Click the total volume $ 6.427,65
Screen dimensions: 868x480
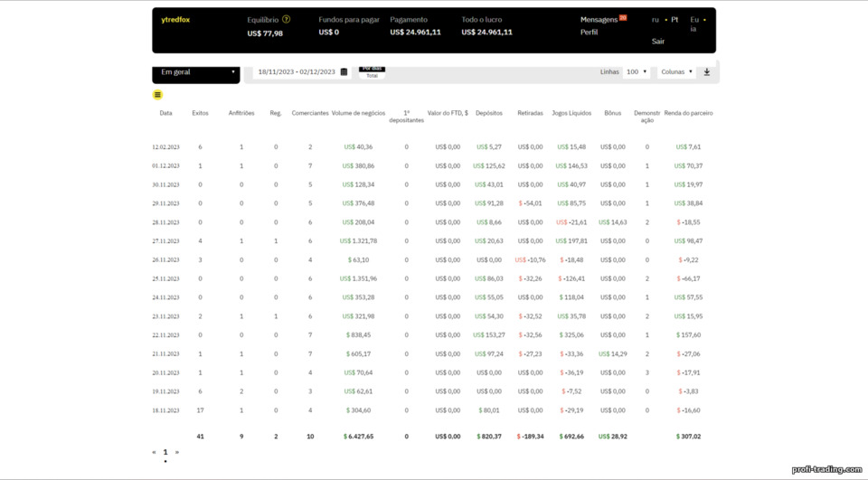[x=358, y=437]
